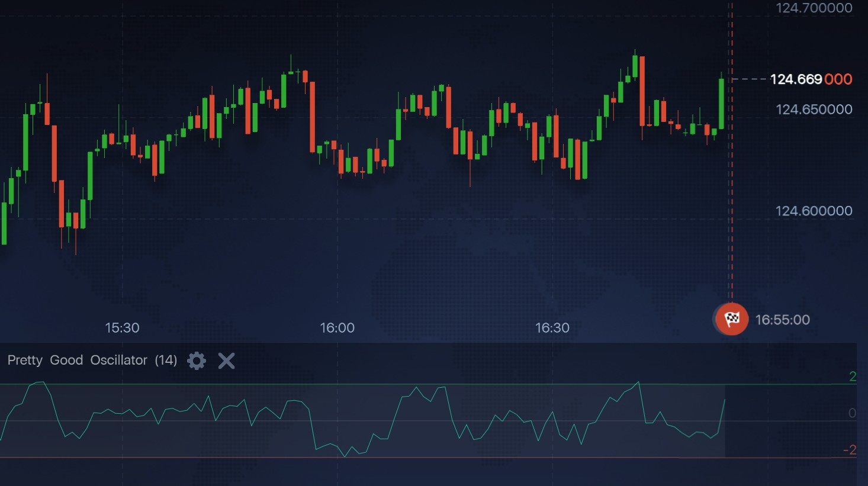Click the 16:00 time axis label
Viewport: 868px width, 486px height.
[337, 328]
